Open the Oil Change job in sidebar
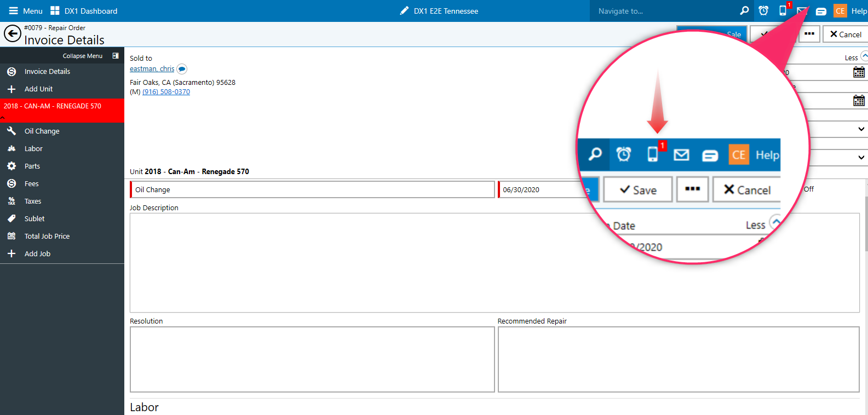 click(x=62, y=131)
